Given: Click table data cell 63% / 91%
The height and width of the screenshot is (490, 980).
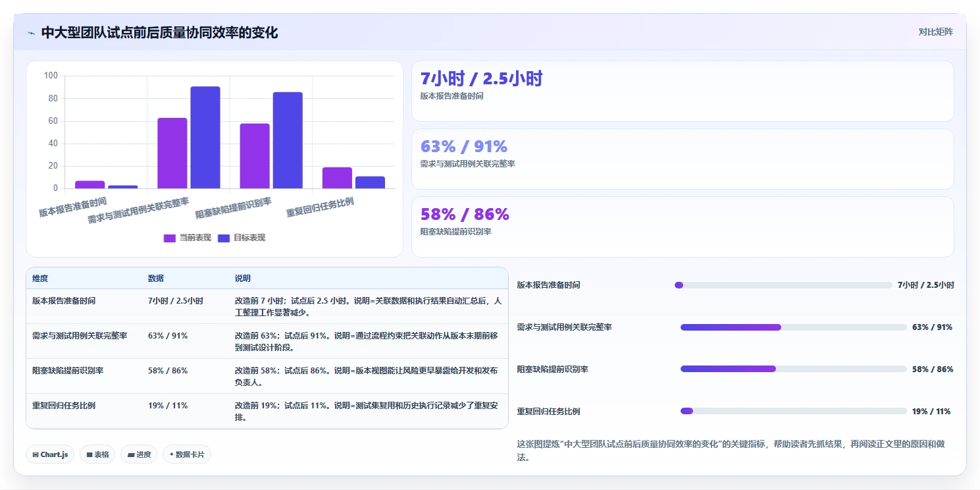Looking at the screenshot, I should point(168,336).
